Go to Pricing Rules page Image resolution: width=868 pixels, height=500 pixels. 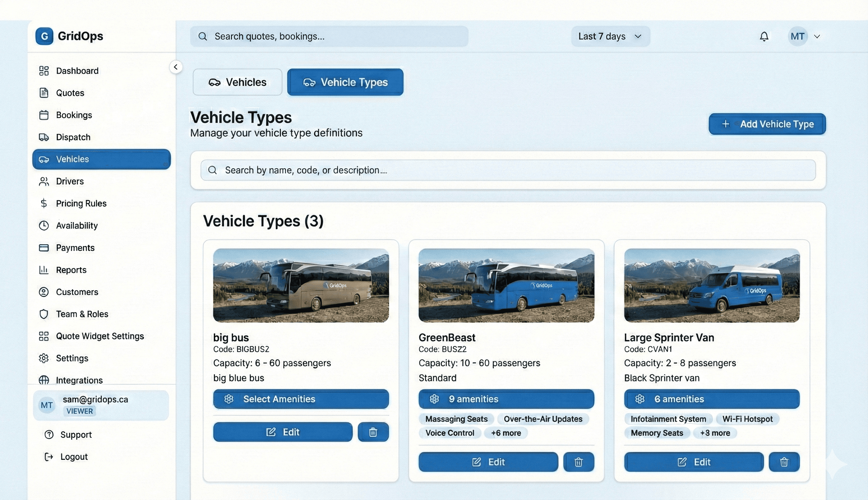tap(81, 203)
